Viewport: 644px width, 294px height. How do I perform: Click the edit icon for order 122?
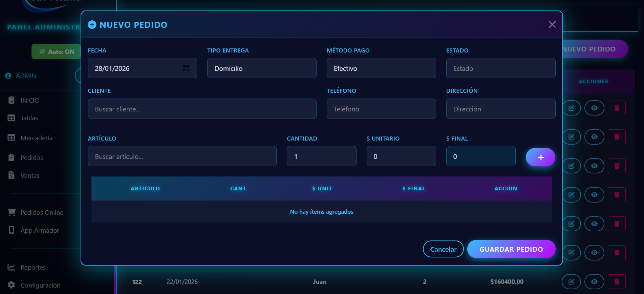(571, 282)
